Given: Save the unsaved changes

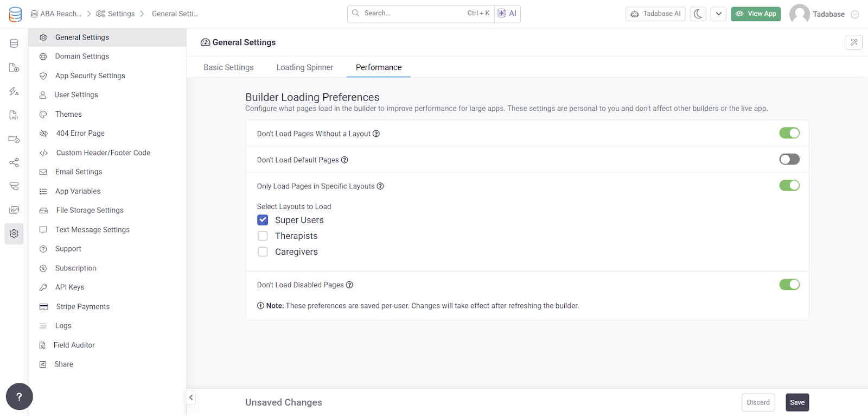Looking at the screenshot, I should coord(797,402).
